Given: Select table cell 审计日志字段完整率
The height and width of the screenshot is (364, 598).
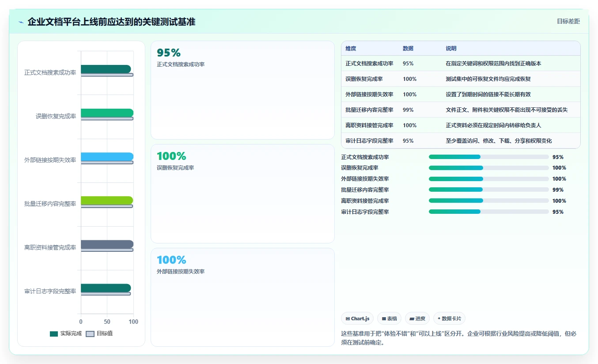Looking at the screenshot, I should [x=369, y=141].
